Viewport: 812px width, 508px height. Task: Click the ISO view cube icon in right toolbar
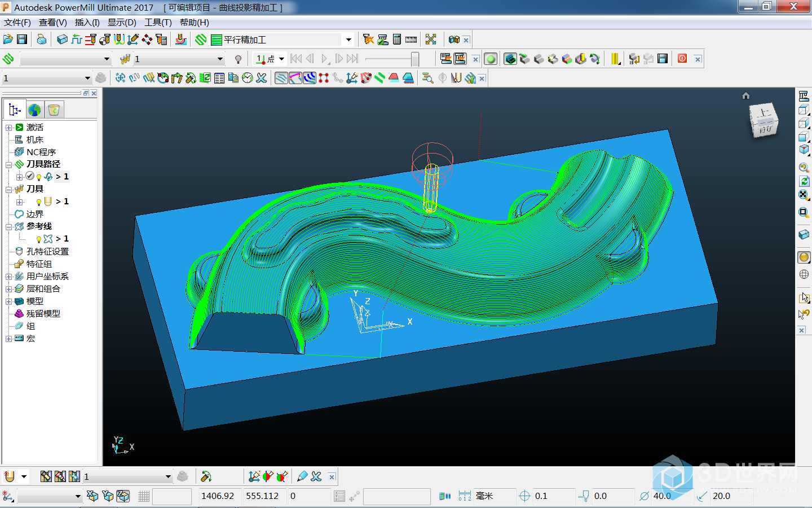coord(804,150)
